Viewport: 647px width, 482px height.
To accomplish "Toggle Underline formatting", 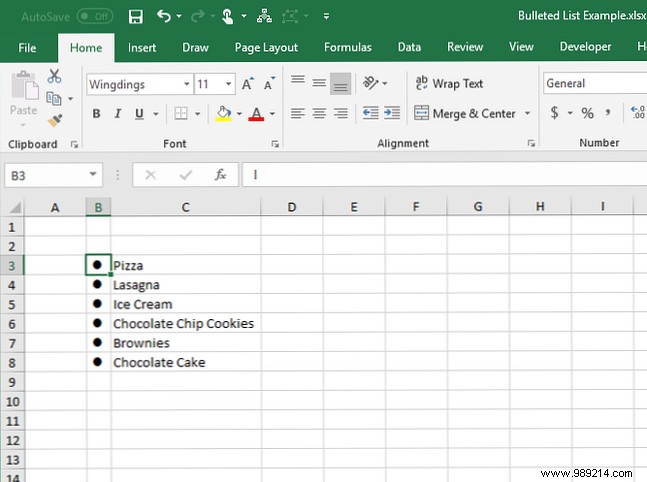I will (139, 113).
